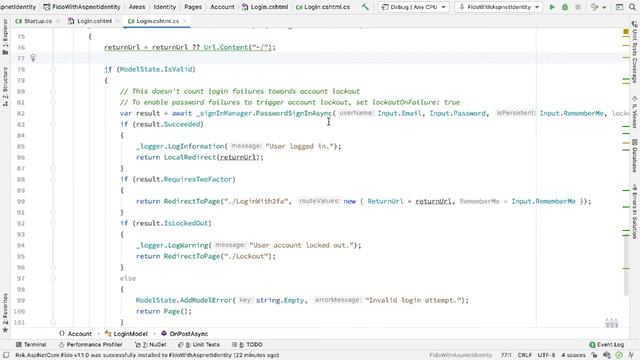The height and width of the screenshot is (360, 640).
Task: Click the Account breadcrumb in top navigation bar
Action: point(222,7)
